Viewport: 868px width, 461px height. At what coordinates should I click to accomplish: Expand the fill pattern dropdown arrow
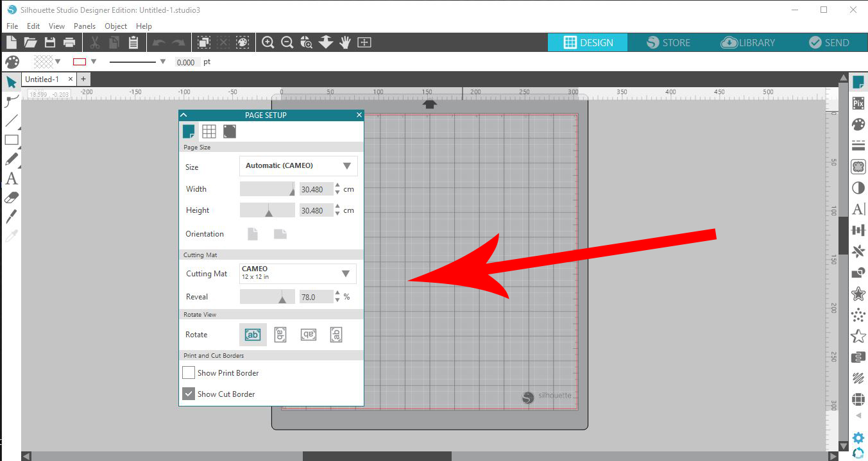pyautogui.click(x=58, y=62)
